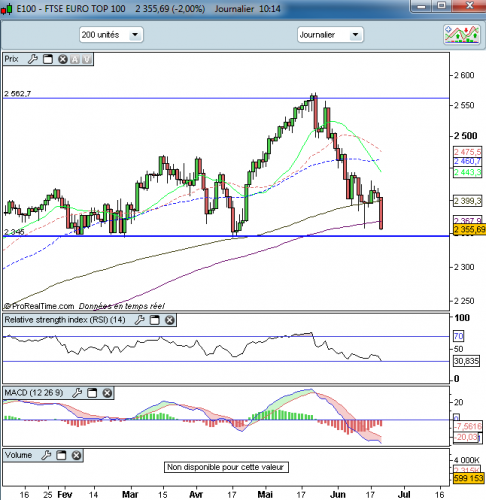Maximize the MACD panel

(92, 393)
